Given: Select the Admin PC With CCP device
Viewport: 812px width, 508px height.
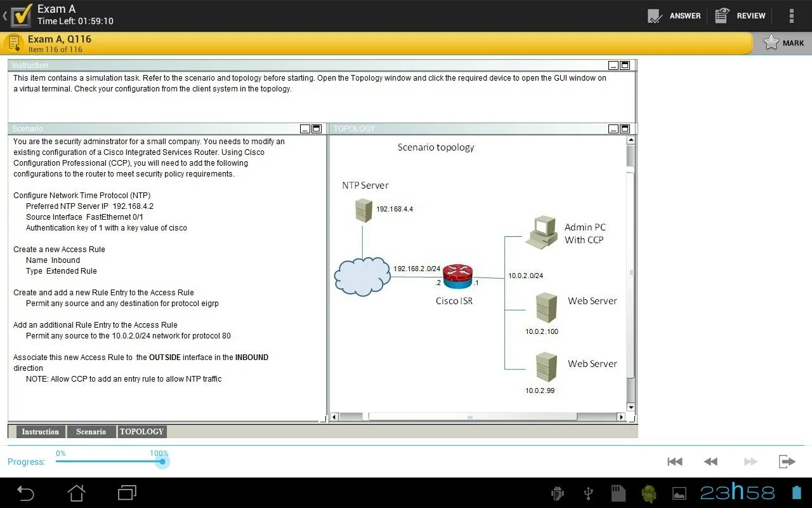Looking at the screenshot, I should tap(542, 231).
